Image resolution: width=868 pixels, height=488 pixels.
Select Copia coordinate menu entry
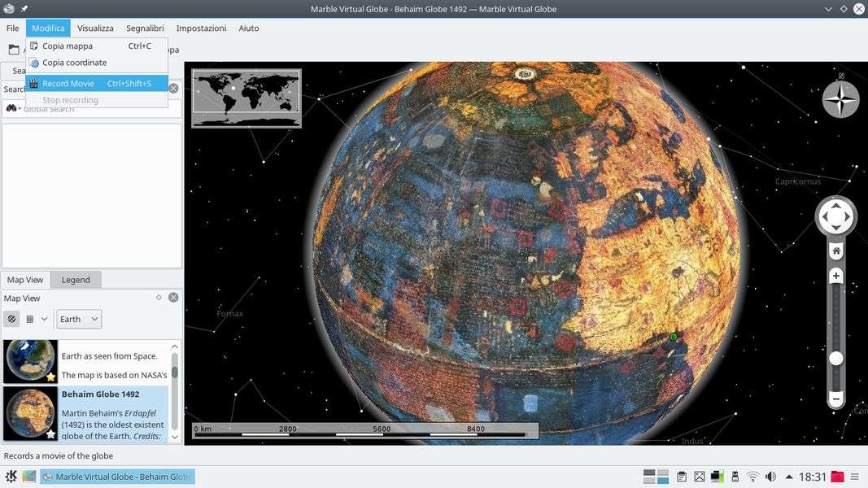74,63
